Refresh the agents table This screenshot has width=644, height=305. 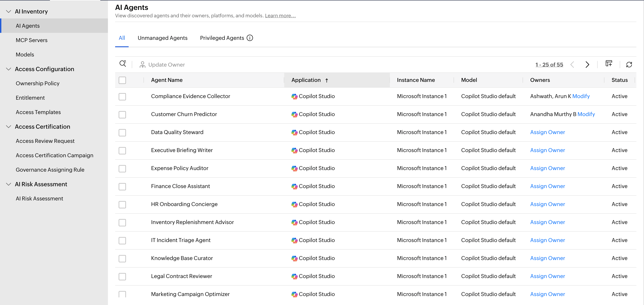click(629, 65)
